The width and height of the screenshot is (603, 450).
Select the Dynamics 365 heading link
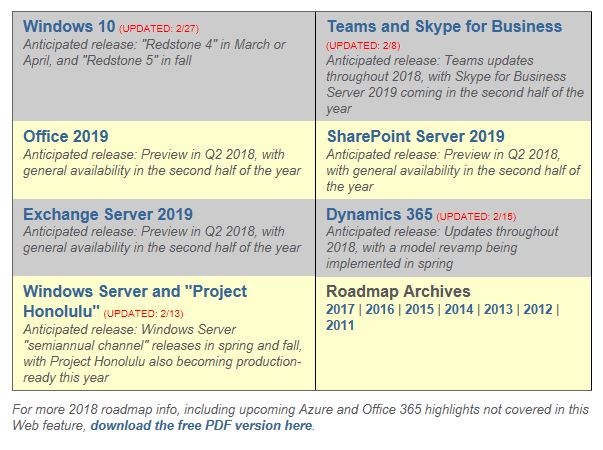[x=379, y=214]
